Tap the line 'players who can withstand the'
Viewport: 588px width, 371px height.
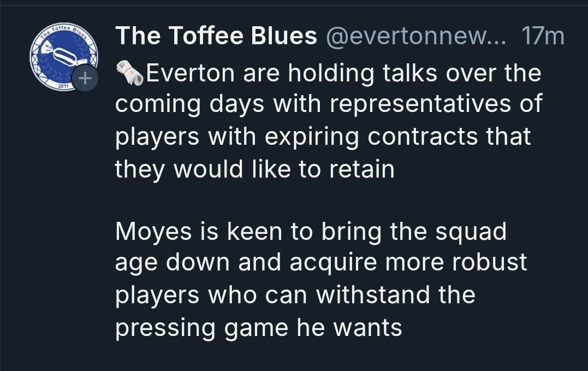pos(295,296)
